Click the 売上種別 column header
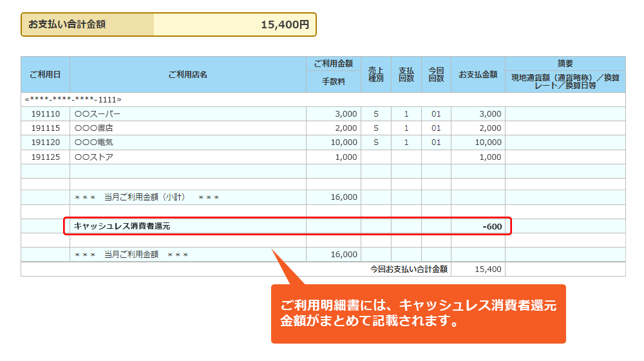Screen dimensions: 644x361 point(376,74)
